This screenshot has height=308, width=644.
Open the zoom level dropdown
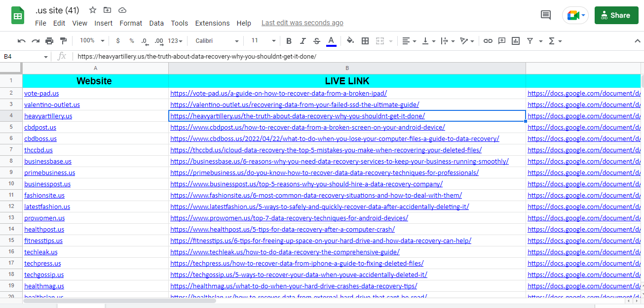coord(91,41)
